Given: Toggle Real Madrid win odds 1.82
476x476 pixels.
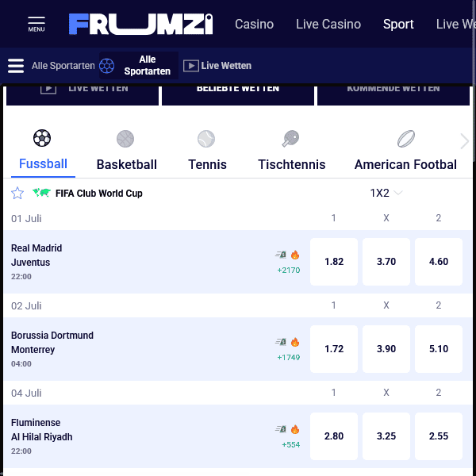Looking at the screenshot, I should (334, 262).
